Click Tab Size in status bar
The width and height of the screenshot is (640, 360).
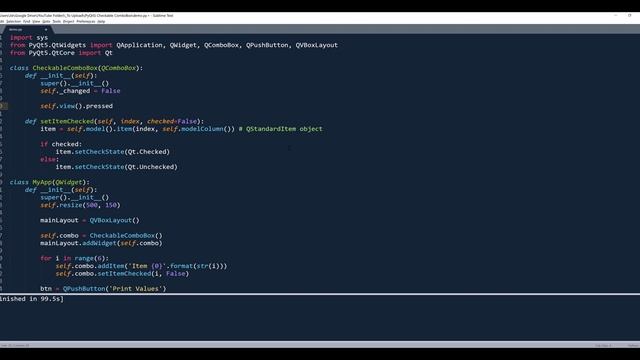[603, 345]
